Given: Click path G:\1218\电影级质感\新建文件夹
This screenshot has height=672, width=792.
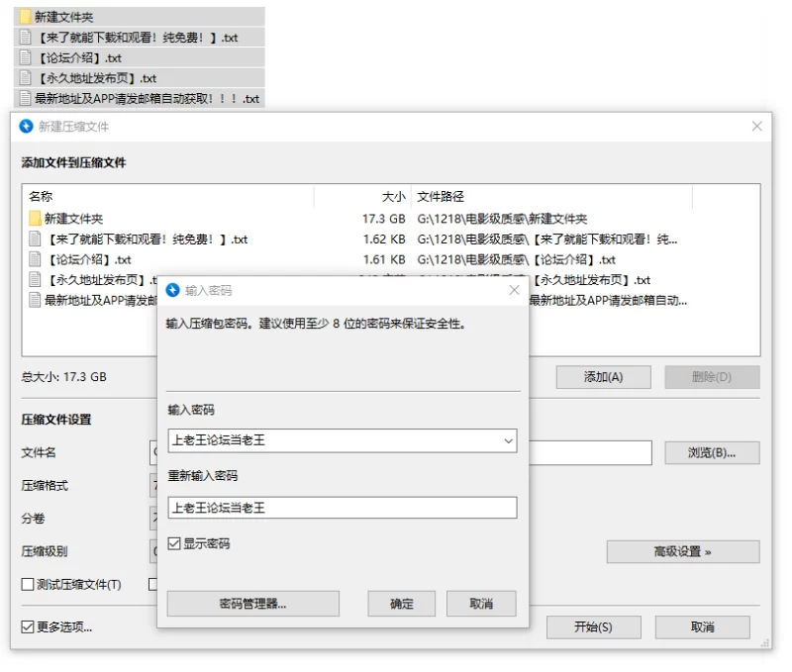Looking at the screenshot, I should click(x=502, y=219).
